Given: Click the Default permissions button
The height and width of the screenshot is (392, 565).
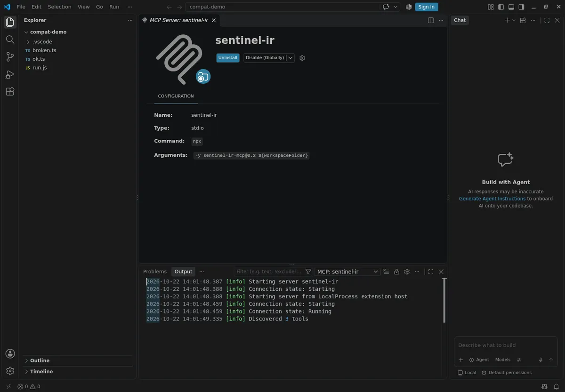Looking at the screenshot, I should coord(507,373).
